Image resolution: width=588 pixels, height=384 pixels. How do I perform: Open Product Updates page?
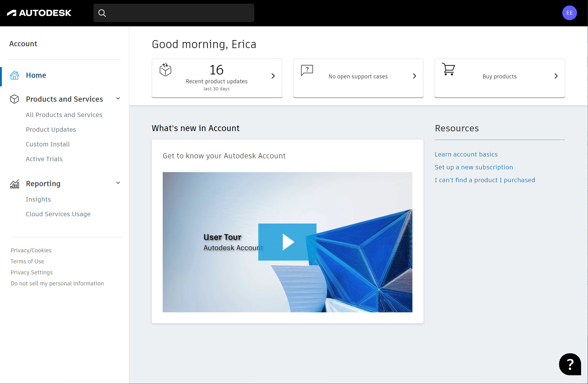click(51, 130)
